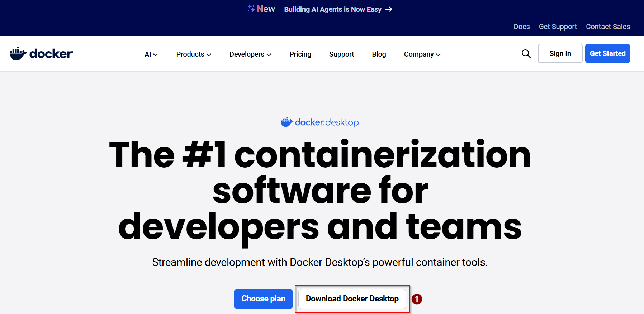Click the Get Support link
The height and width of the screenshot is (314, 644).
(558, 27)
